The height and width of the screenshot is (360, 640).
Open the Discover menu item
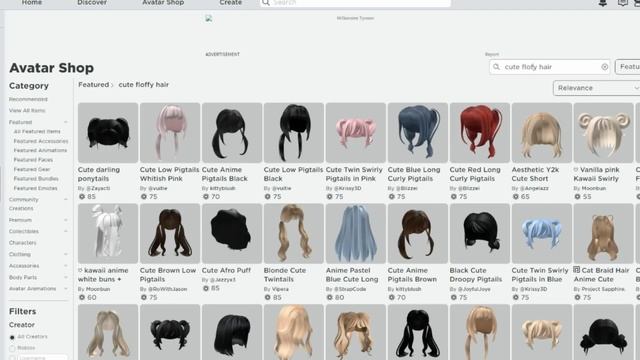tap(92, 2)
